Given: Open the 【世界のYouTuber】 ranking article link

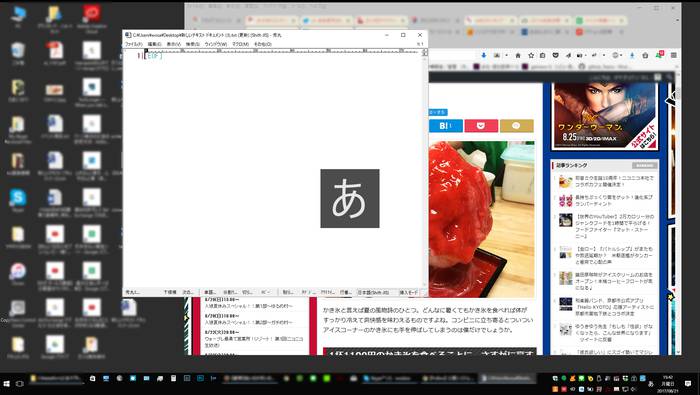Looking at the screenshot, I should coord(614,226).
